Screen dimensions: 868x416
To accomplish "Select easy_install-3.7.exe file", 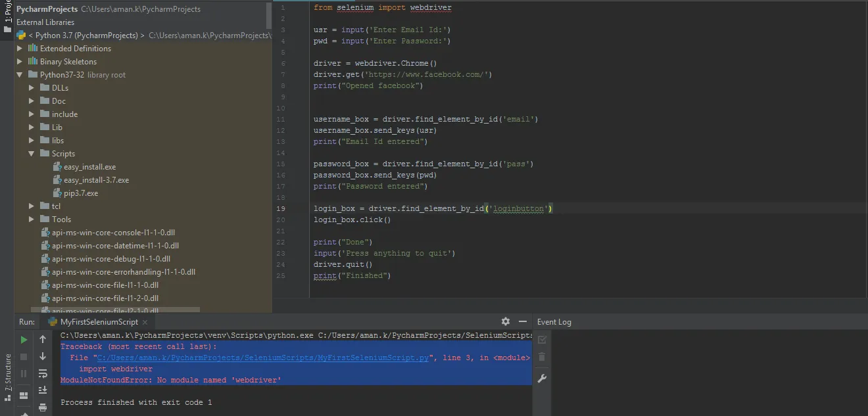I will pyautogui.click(x=96, y=180).
